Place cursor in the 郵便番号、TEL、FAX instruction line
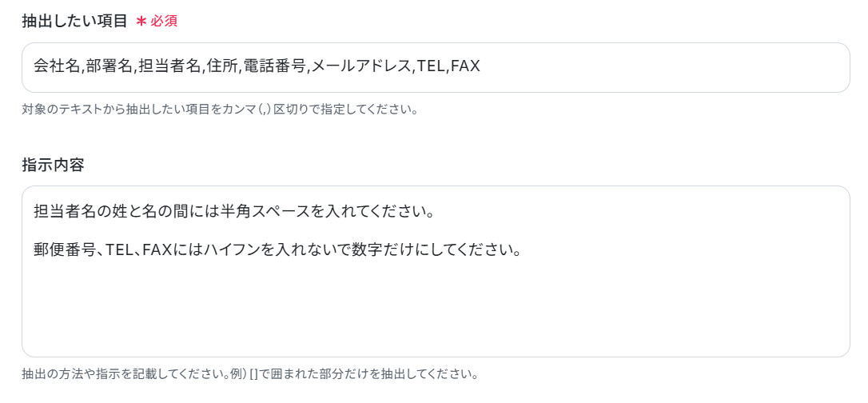868x403 pixels. point(277,251)
